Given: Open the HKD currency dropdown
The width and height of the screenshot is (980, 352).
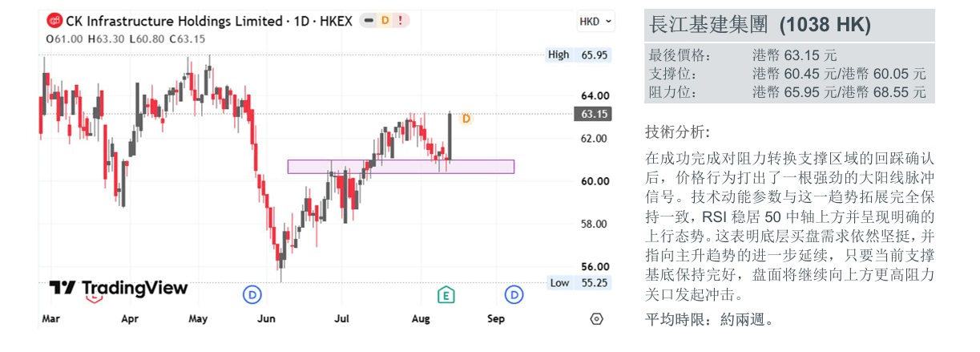Looking at the screenshot, I should coord(595,22).
